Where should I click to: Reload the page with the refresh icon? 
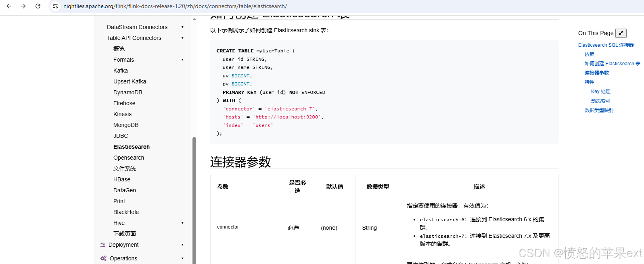coord(38,6)
